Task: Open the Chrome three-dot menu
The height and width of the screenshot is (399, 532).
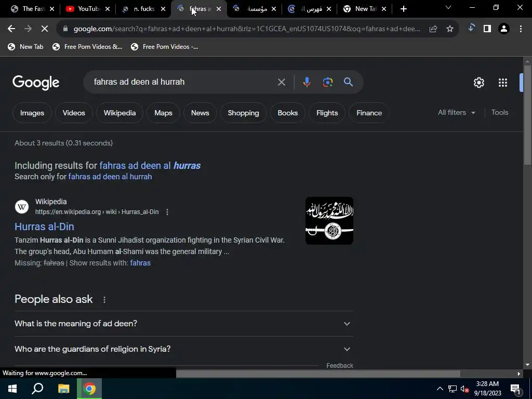Action: pos(521,29)
